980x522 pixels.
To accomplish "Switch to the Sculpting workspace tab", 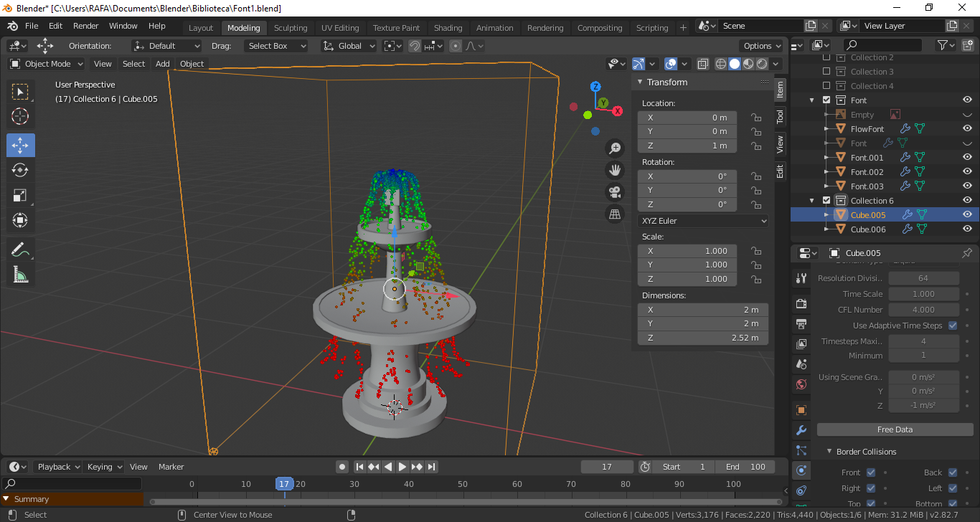I will 291,28.
